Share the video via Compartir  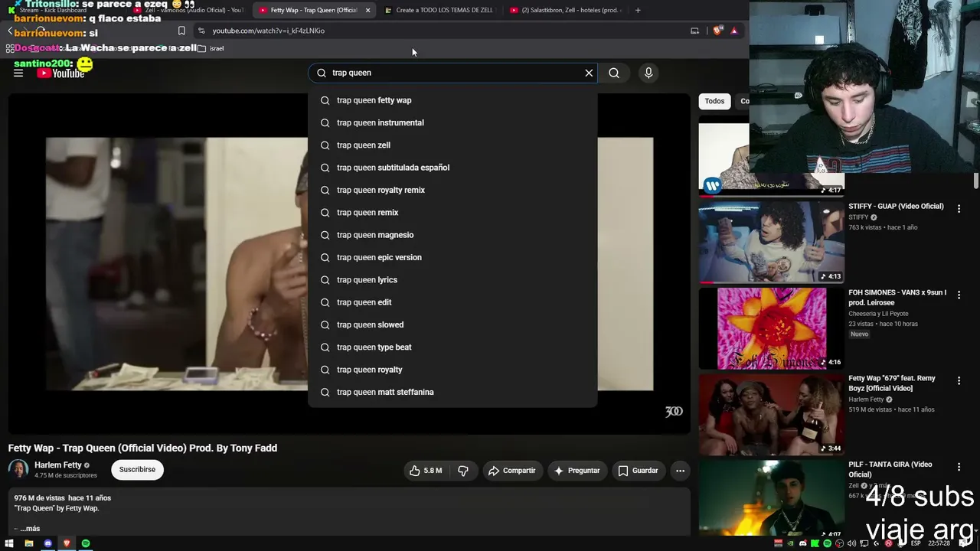pos(512,471)
